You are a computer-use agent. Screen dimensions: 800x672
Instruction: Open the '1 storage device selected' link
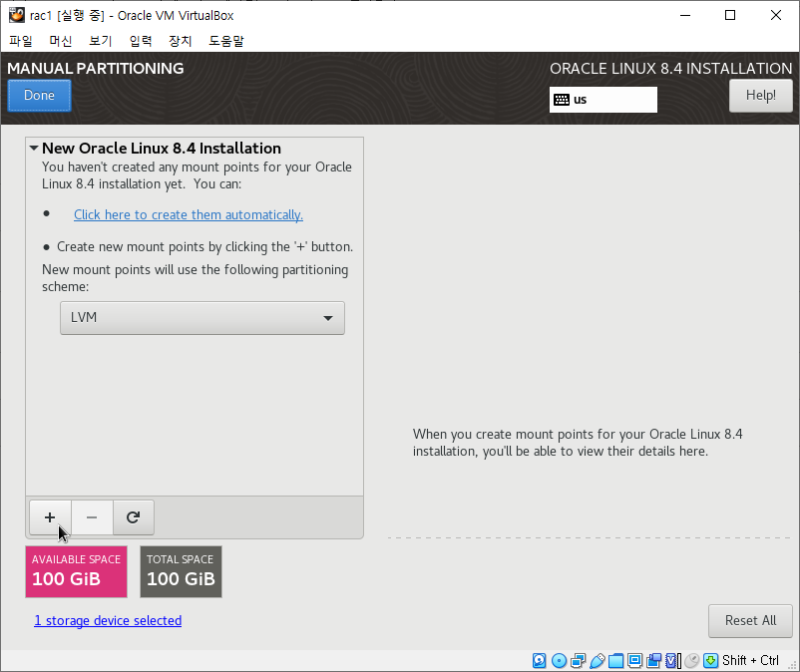tap(108, 620)
